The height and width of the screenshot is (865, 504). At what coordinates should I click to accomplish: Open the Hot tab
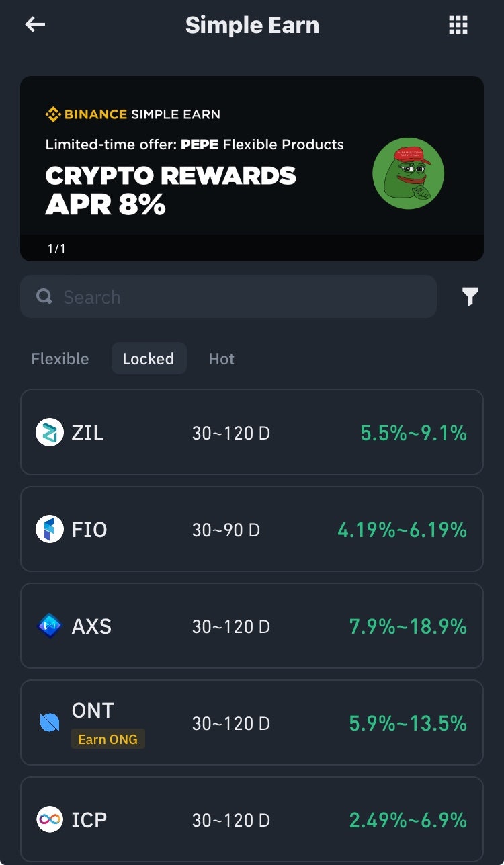coord(221,359)
